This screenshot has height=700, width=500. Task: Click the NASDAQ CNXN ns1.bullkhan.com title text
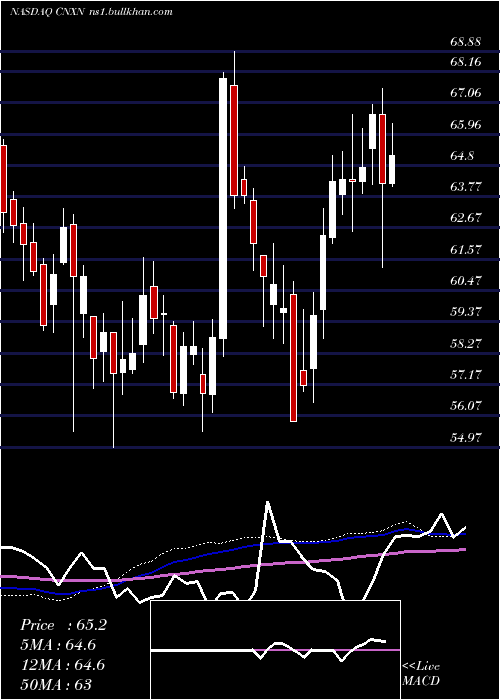coord(91,12)
